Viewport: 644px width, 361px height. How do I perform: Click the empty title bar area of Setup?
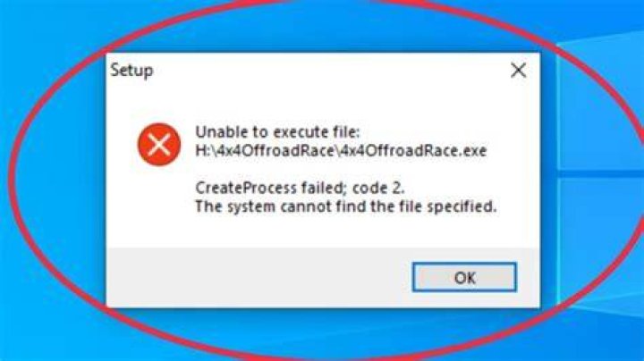[x=328, y=71]
